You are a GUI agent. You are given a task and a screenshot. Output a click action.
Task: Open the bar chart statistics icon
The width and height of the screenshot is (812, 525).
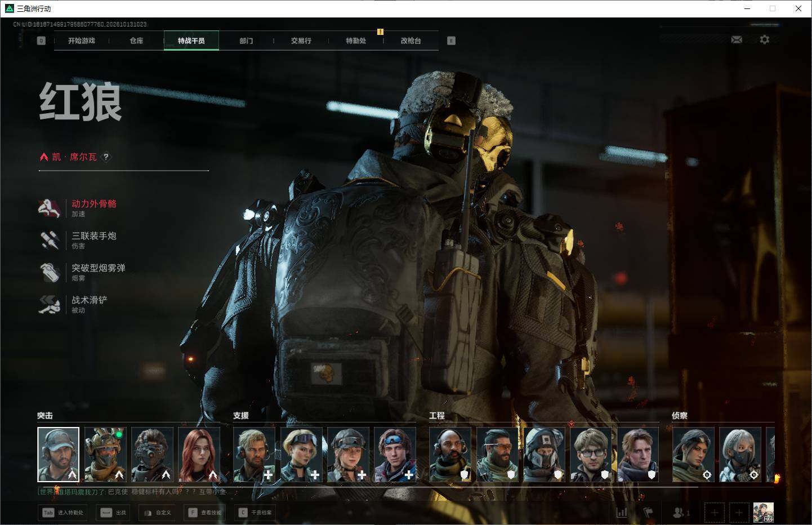tap(622, 513)
